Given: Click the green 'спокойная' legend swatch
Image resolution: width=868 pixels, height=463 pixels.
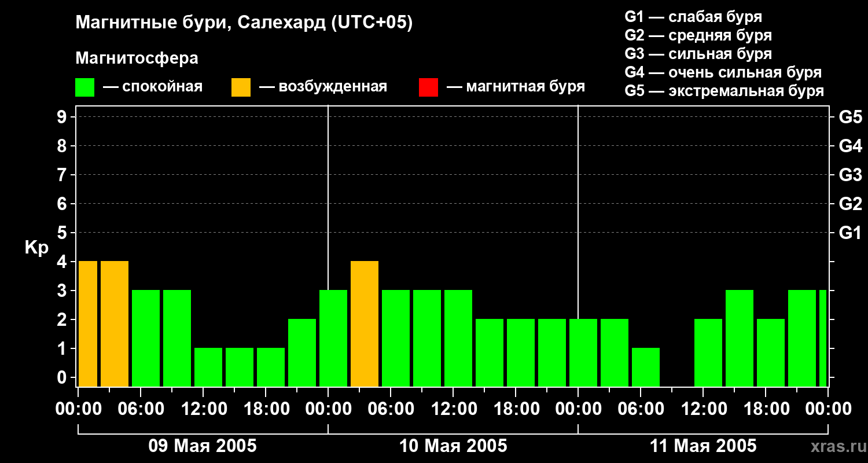Looking at the screenshot, I should tap(84, 87).
